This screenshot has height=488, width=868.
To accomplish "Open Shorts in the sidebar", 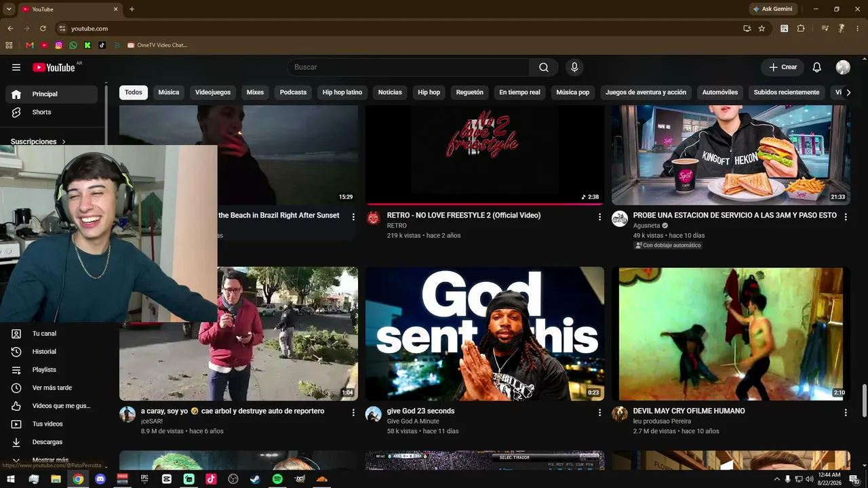I will tap(52, 112).
